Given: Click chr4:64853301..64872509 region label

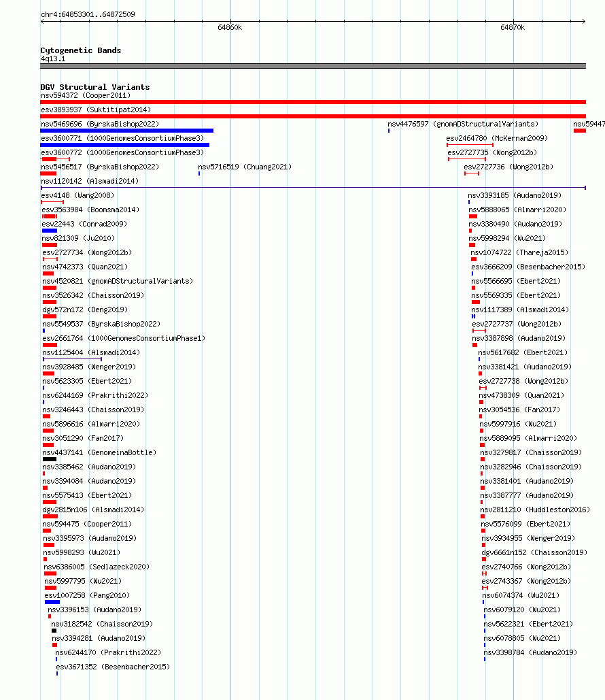Looking at the screenshot, I should pyautogui.click(x=88, y=14).
